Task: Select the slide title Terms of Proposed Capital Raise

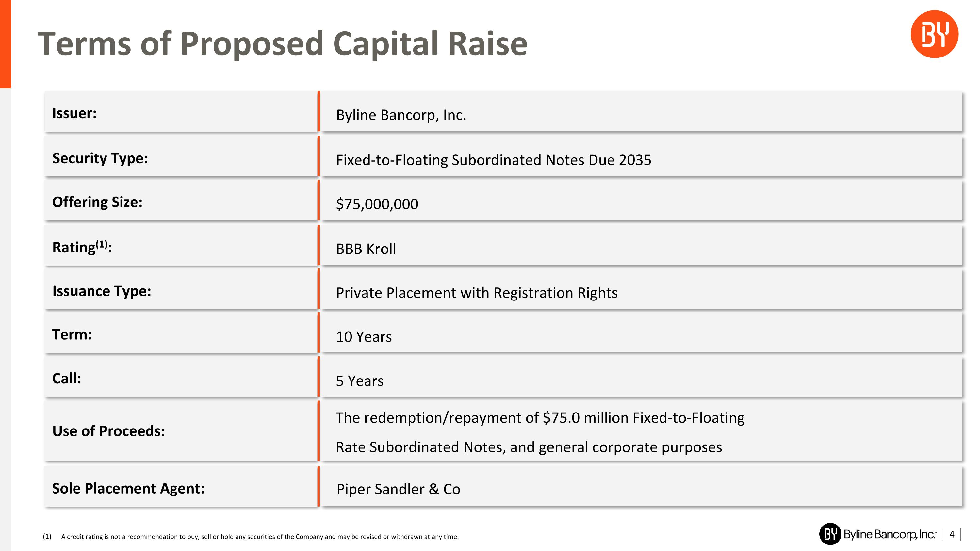Action: click(x=282, y=44)
